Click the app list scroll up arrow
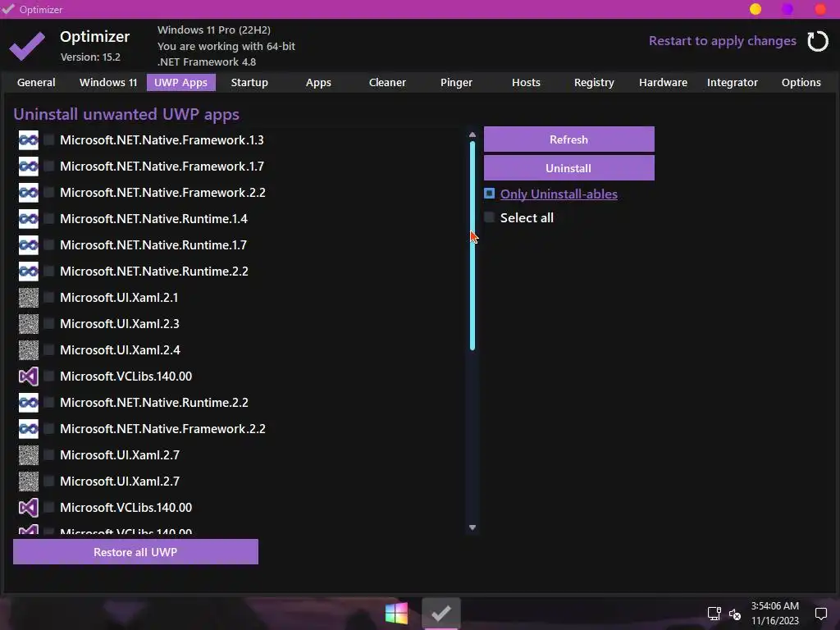This screenshot has height=630, width=840. tap(472, 135)
